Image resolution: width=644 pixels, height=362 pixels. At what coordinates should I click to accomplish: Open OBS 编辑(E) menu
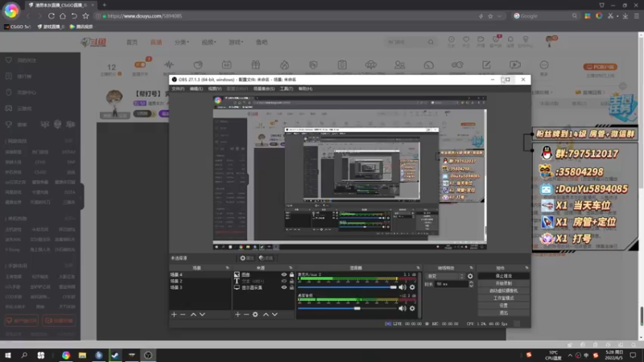tap(196, 88)
